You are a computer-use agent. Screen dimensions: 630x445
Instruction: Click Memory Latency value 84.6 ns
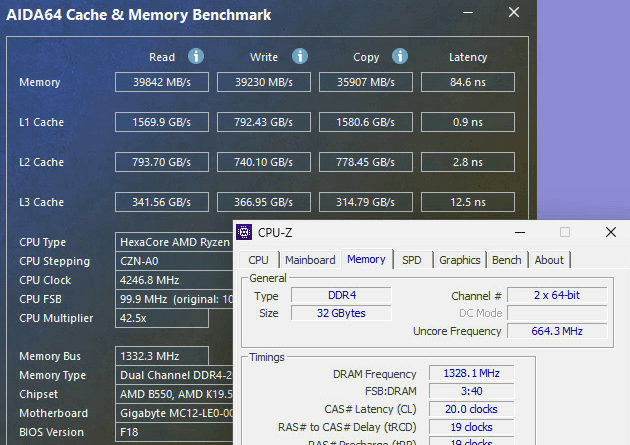[468, 82]
